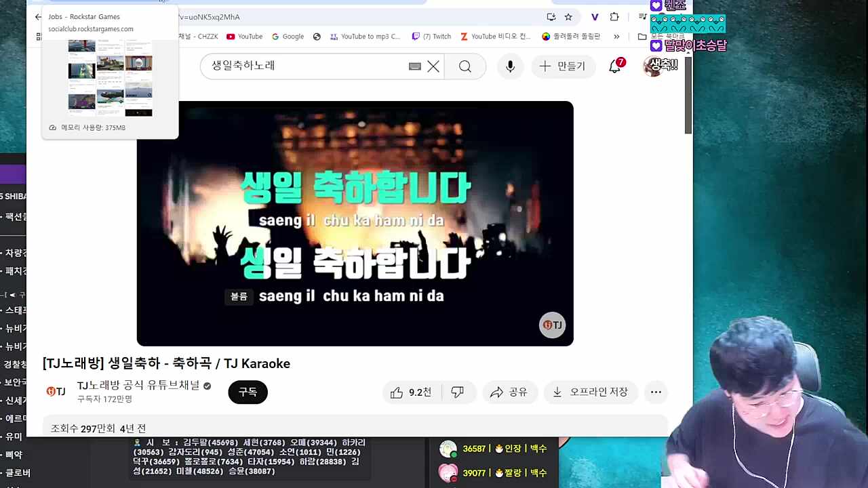Click the video title text
868x488 pixels.
166,363
